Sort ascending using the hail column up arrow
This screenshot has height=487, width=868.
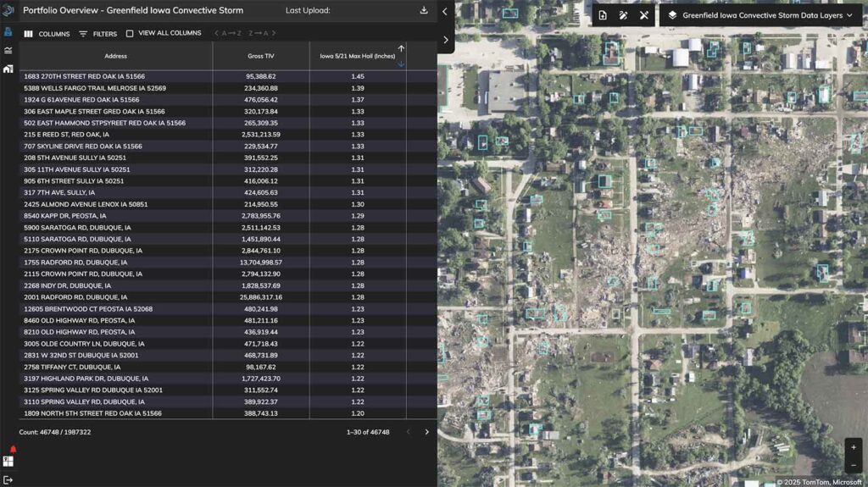pos(401,49)
